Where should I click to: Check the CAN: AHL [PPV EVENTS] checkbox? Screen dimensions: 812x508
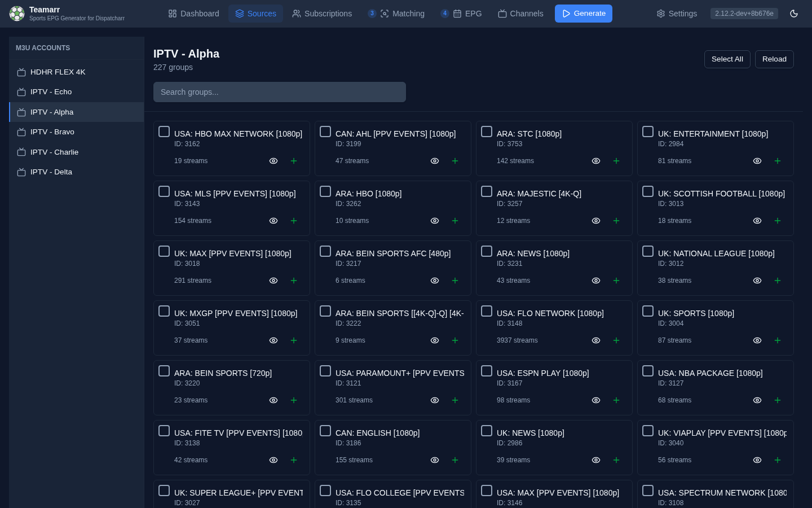pyautogui.click(x=325, y=132)
